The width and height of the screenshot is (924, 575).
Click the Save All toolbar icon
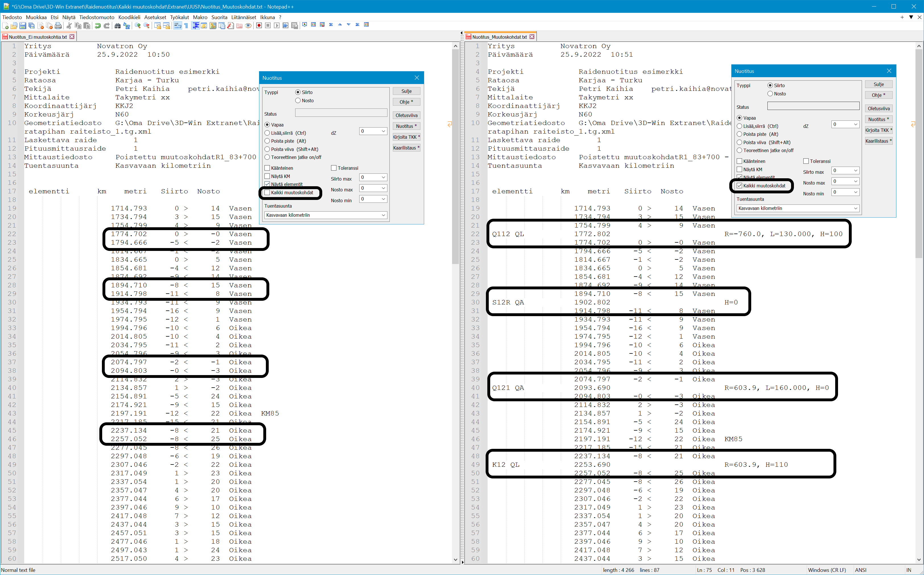coord(32,25)
